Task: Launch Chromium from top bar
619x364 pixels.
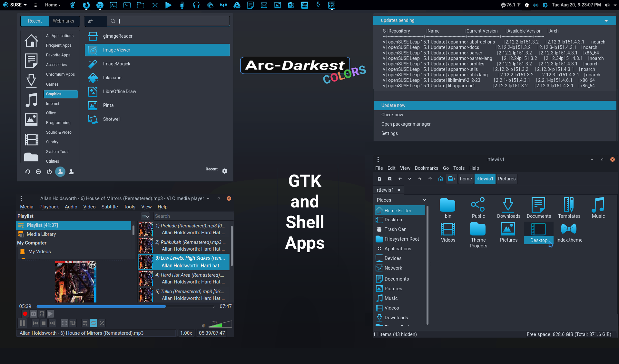Action: coord(100,5)
